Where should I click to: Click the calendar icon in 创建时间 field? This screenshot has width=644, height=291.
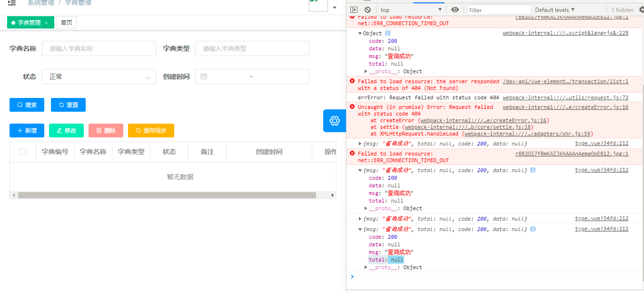tap(204, 77)
